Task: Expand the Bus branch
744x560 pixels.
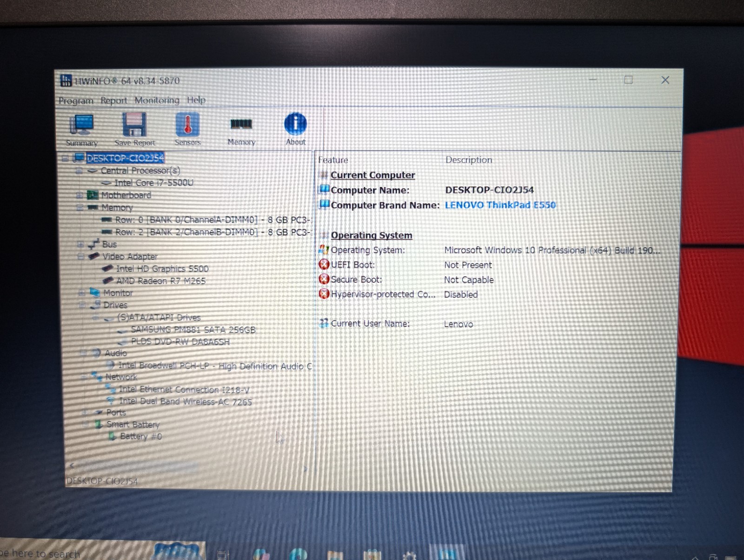Action: point(80,244)
